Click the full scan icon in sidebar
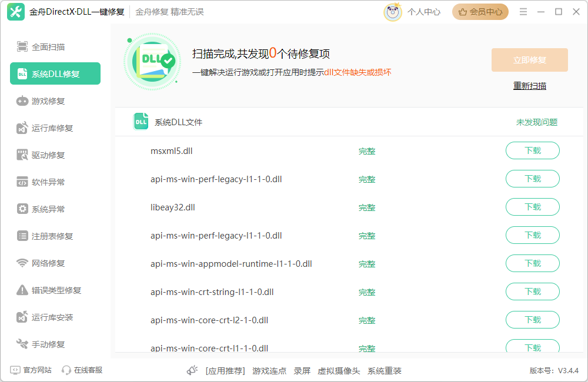 tap(22, 47)
